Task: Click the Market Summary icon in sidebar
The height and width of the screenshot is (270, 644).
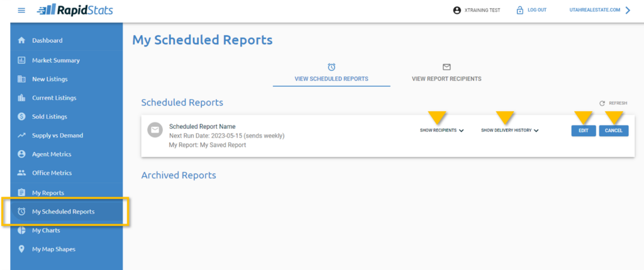Action: pyautogui.click(x=21, y=60)
